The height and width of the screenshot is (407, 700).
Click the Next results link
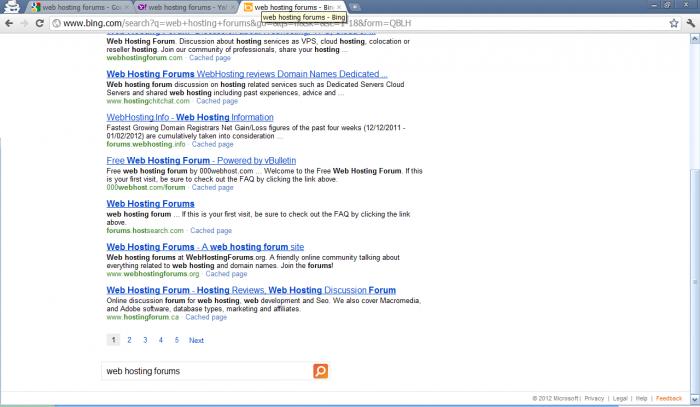(x=196, y=340)
